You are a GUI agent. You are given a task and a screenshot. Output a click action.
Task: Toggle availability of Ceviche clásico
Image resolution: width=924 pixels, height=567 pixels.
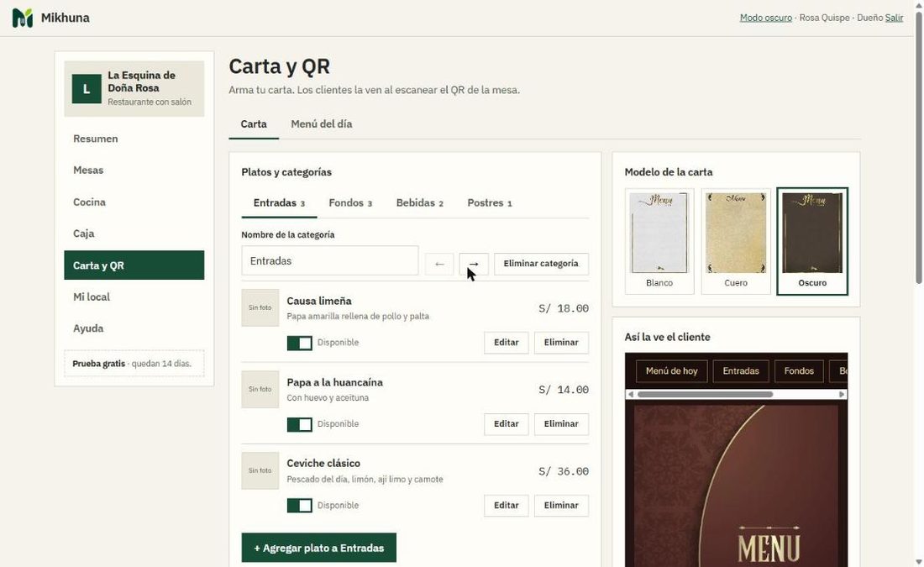pyautogui.click(x=299, y=506)
